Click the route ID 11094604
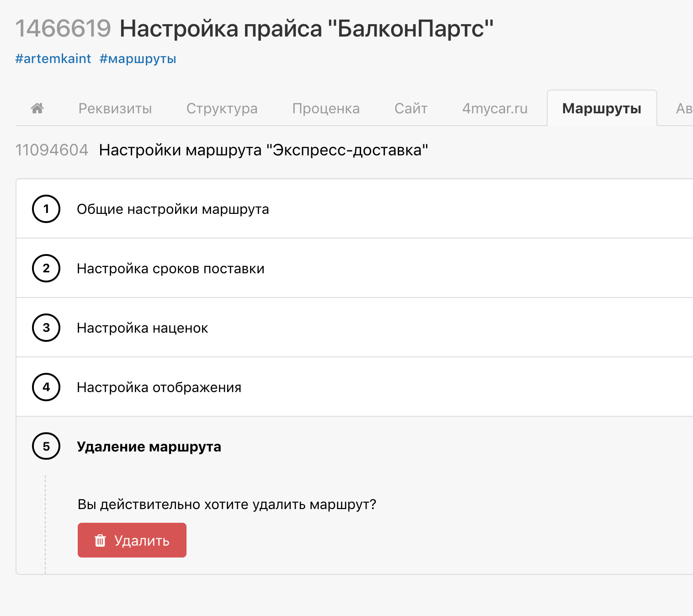The height and width of the screenshot is (616, 693). 52,150
